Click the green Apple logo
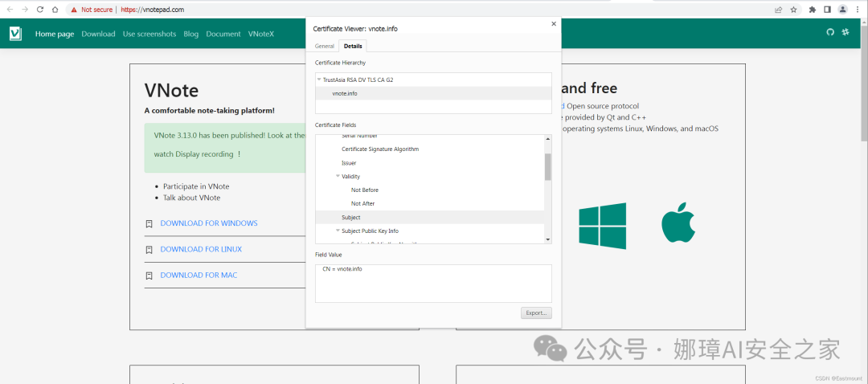Screen dimensions: 868x384 tap(678, 222)
